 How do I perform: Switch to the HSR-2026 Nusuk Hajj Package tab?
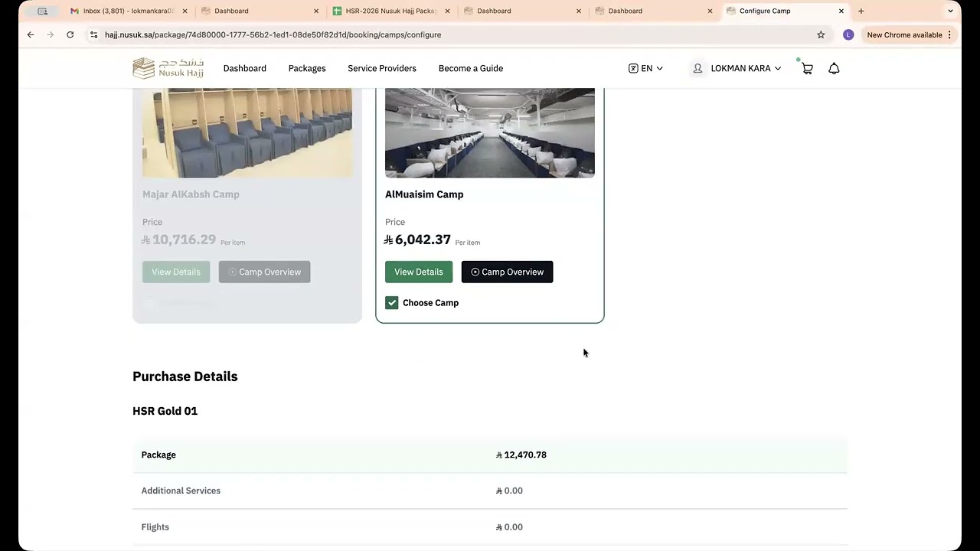click(x=390, y=11)
